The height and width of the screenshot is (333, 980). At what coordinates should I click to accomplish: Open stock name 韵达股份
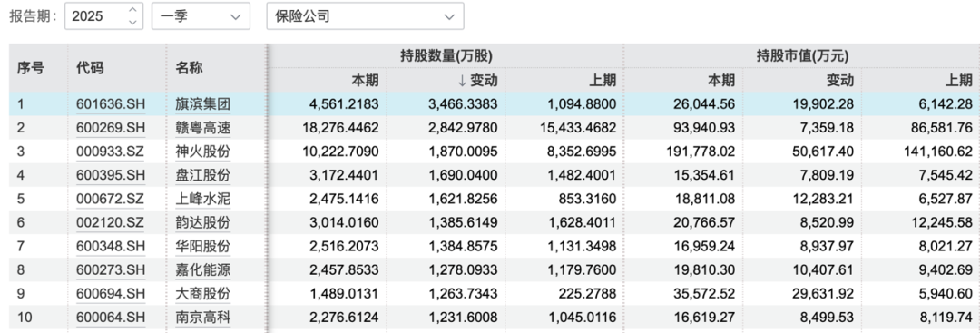tap(202, 222)
